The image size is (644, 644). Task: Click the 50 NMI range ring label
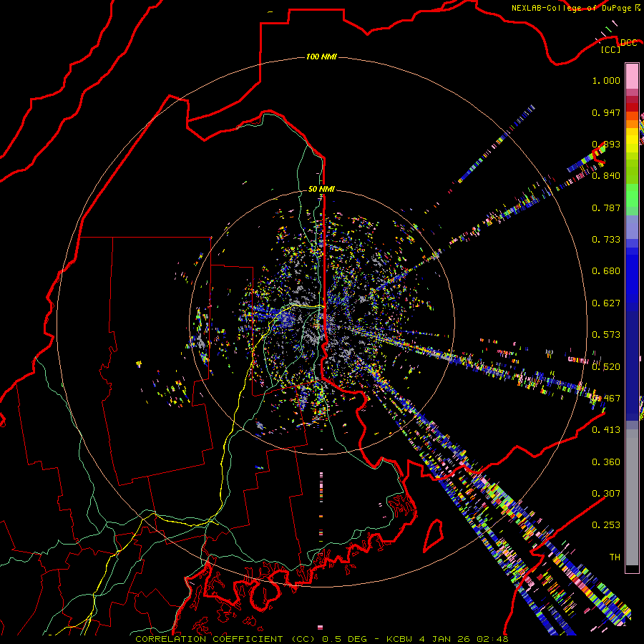(321, 189)
